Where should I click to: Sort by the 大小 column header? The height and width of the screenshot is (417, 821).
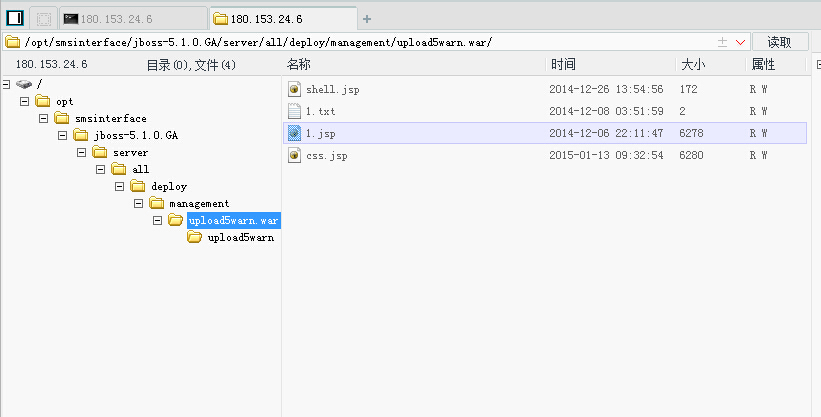tap(693, 64)
